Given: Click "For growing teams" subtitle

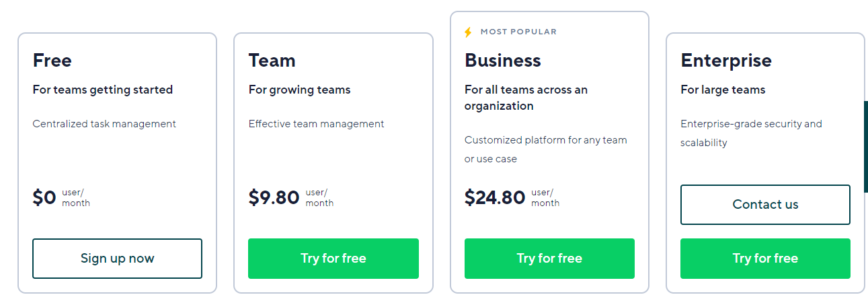Looking at the screenshot, I should point(300,90).
